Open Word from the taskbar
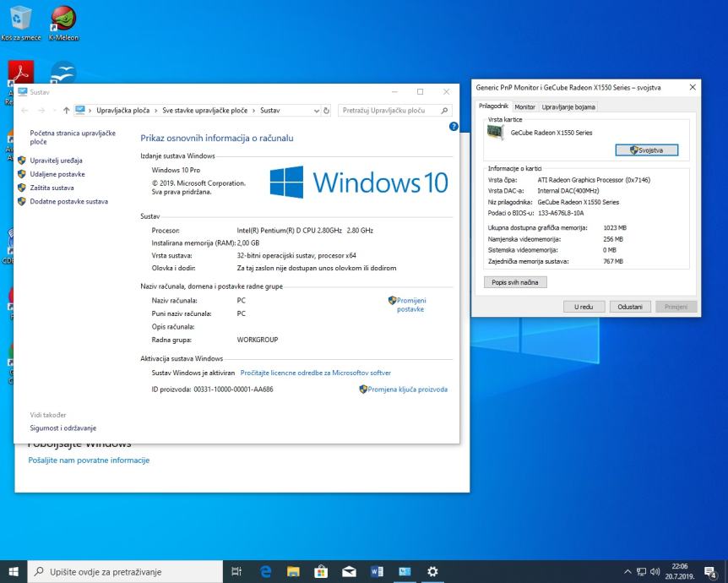The width and height of the screenshot is (728, 583). tap(377, 571)
